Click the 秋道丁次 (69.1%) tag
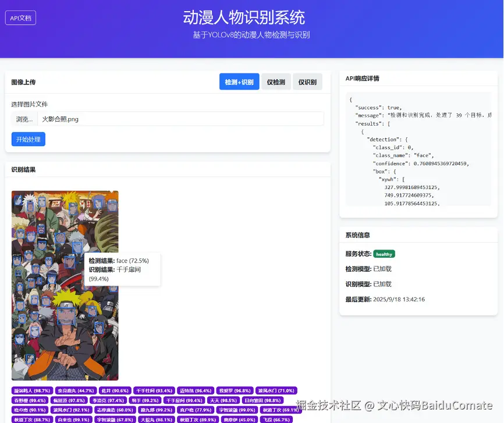 click(x=281, y=410)
